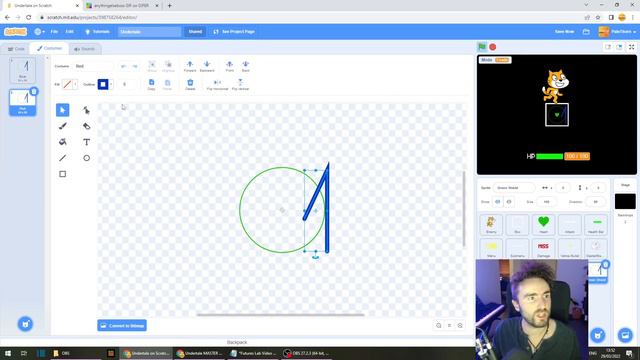
Task: Reset paint canvas zoom
Action: (x=449, y=325)
